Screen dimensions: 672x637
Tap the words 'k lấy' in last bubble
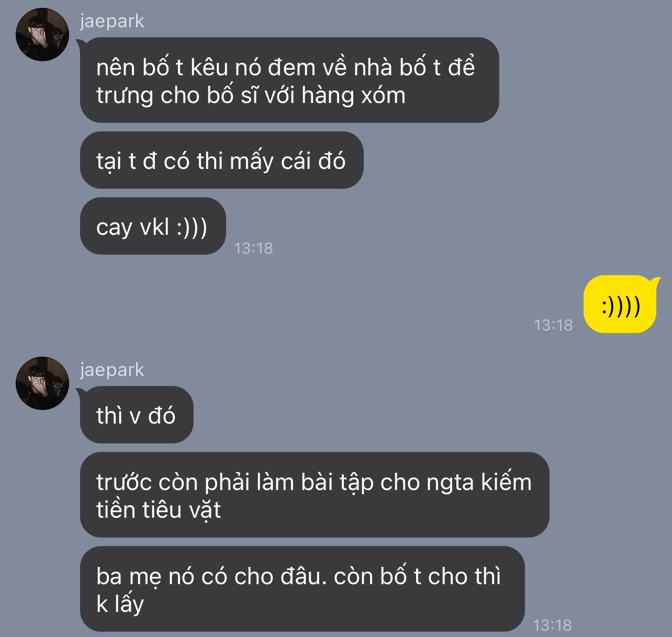(x=120, y=604)
